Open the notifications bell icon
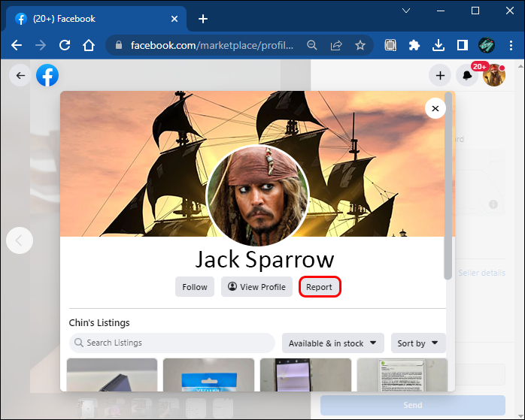The image size is (525, 420). [467, 75]
